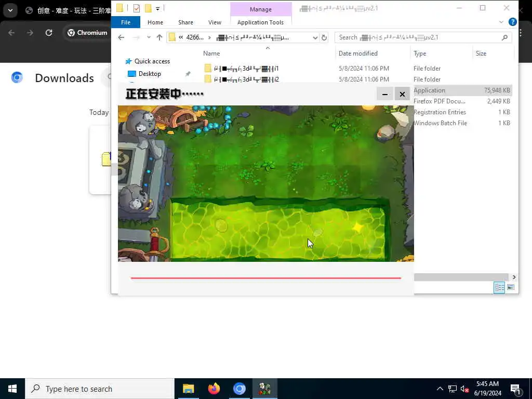Image resolution: width=532 pixels, height=399 pixels.
Task: Click the Properties checkmark icon in title bar
Action: click(x=137, y=8)
